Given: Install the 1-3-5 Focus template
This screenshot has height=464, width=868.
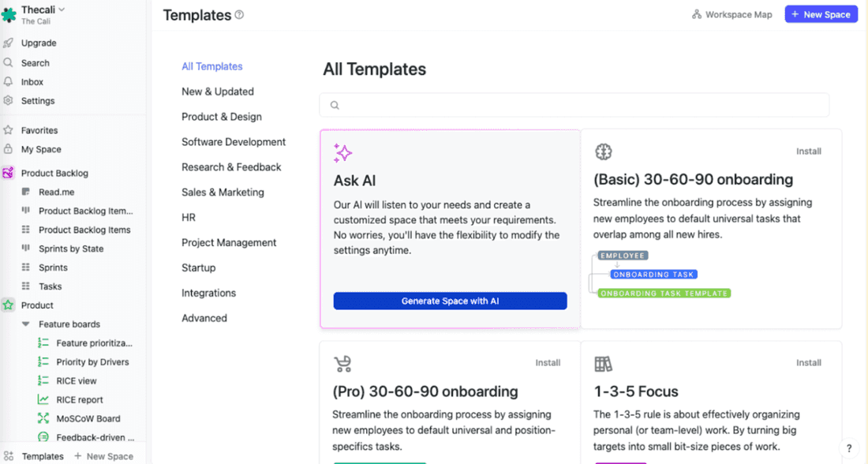Looking at the screenshot, I should (x=808, y=362).
